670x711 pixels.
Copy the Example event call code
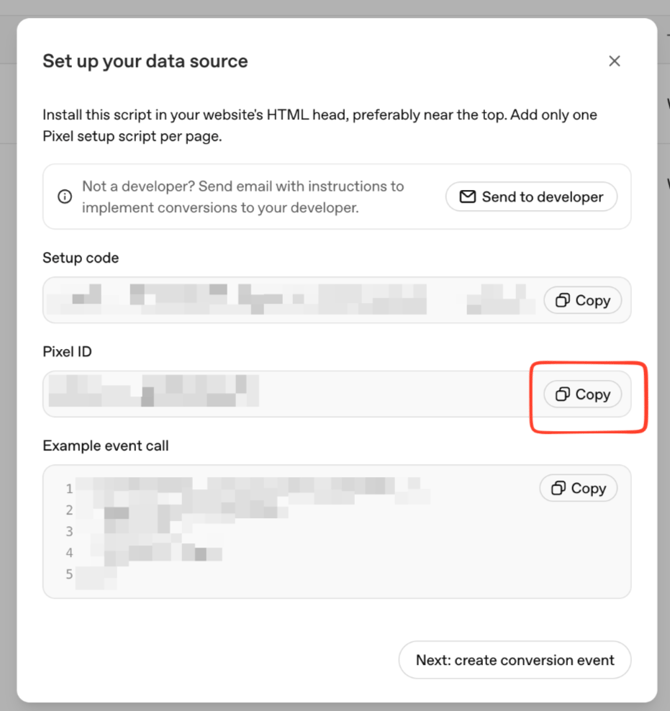[578, 488]
